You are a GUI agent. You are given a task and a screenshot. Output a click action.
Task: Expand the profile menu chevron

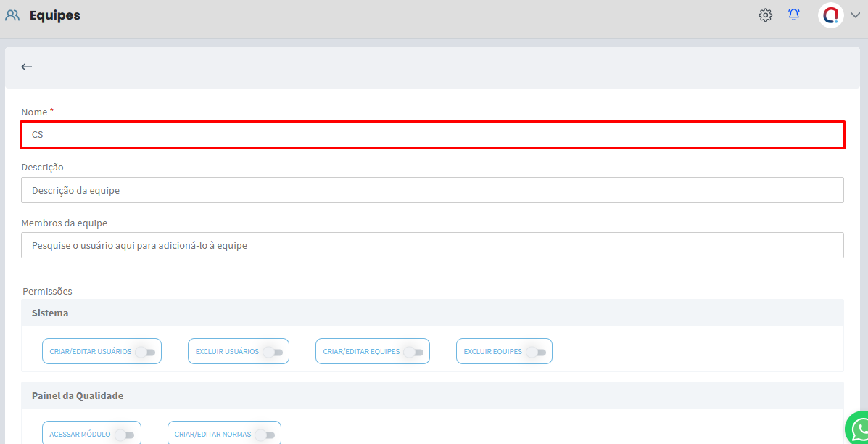click(855, 15)
